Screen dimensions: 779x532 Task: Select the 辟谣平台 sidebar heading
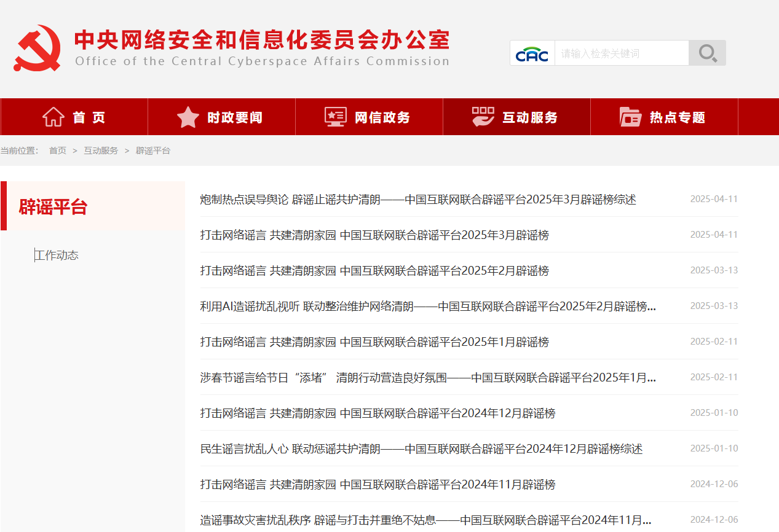click(x=53, y=206)
